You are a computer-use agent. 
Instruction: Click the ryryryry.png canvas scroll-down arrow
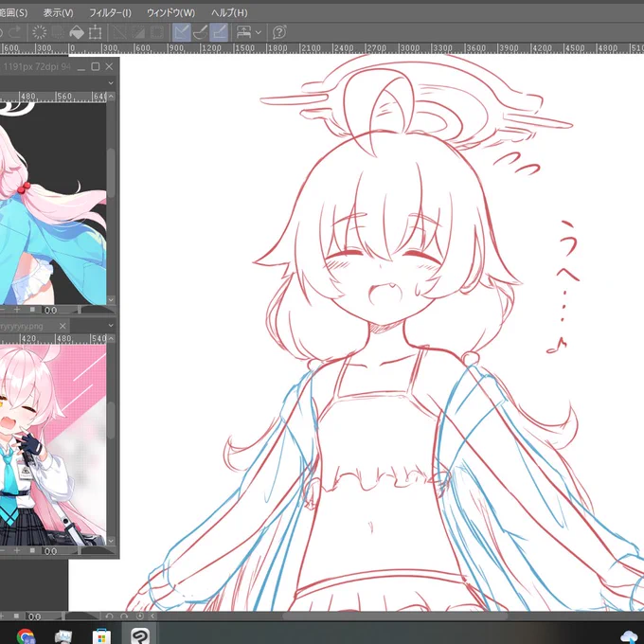tap(112, 541)
